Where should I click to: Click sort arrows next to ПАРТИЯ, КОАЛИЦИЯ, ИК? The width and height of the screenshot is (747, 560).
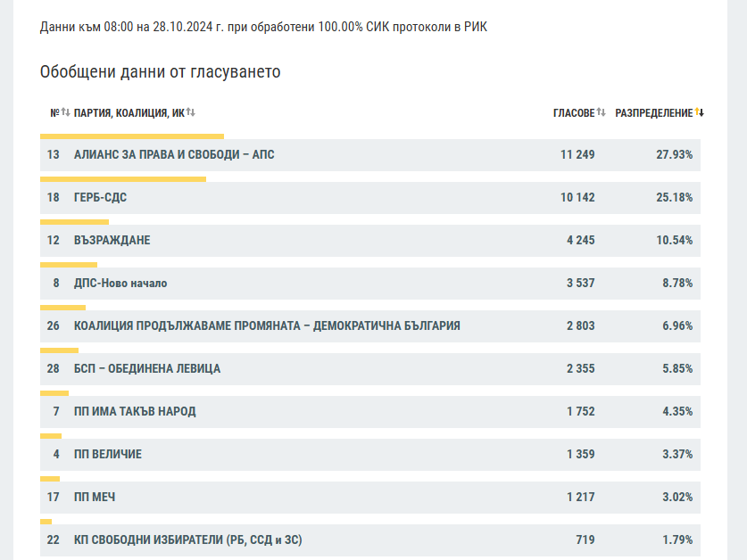click(191, 112)
